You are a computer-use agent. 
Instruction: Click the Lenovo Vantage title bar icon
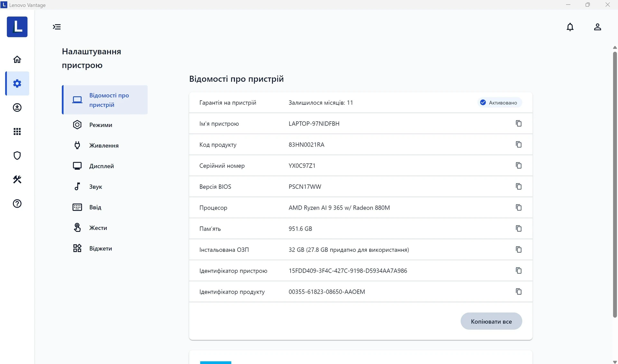coord(4,5)
